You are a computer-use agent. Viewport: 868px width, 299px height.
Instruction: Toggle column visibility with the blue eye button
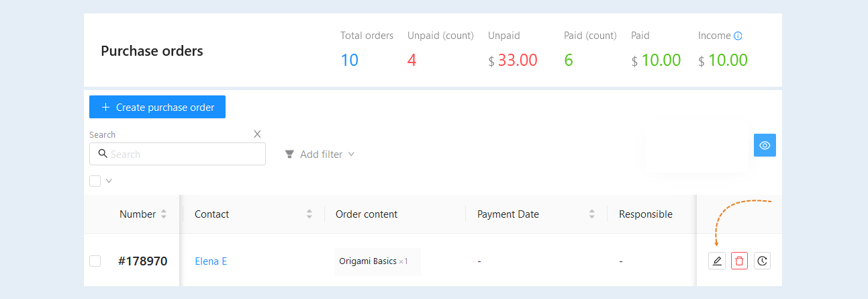(765, 145)
